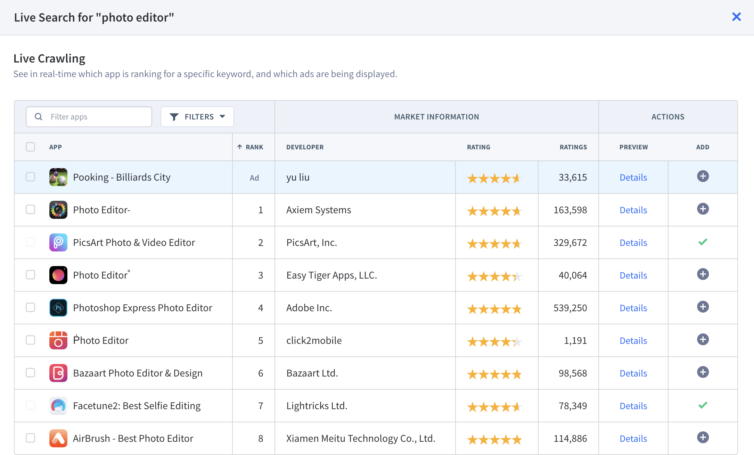Viewport: 754px width, 455px height.
Task: Click the green checkmark for Facetune2 row
Action: click(702, 405)
